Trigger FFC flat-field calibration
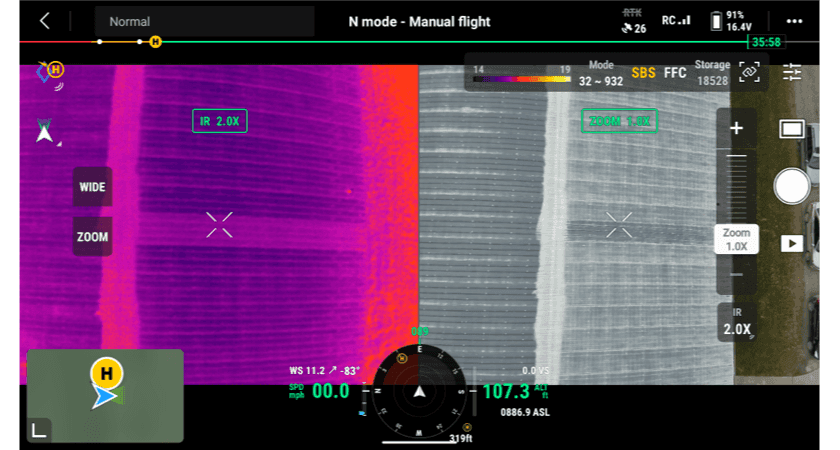840x450 pixels. pos(675,73)
